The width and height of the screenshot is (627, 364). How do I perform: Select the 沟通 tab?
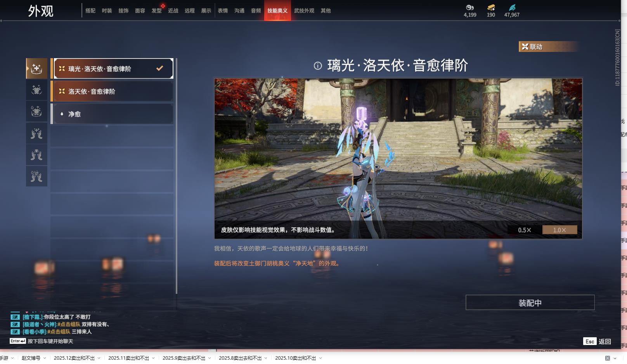[x=239, y=11]
